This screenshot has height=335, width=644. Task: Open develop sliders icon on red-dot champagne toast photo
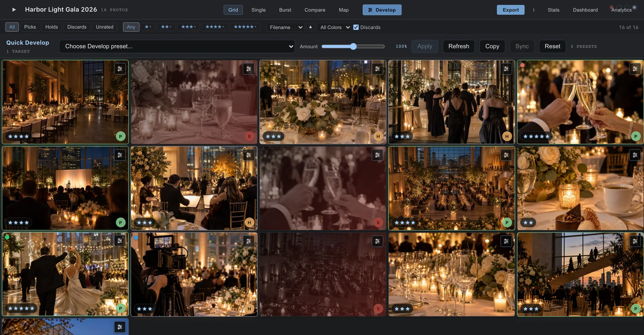[x=635, y=69]
